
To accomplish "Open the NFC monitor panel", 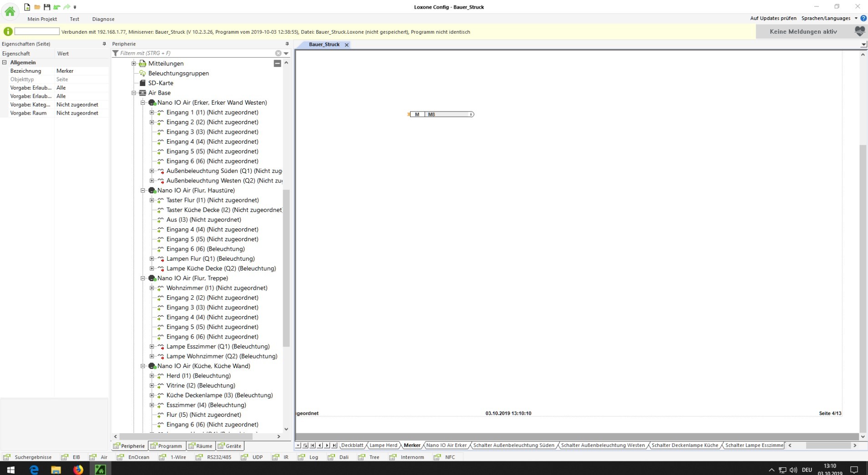I will pyautogui.click(x=444, y=457).
